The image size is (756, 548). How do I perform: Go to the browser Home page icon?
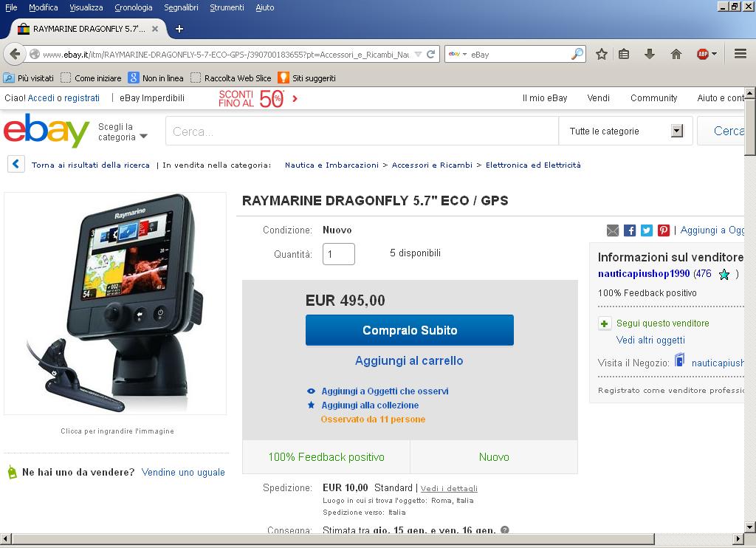coord(676,54)
